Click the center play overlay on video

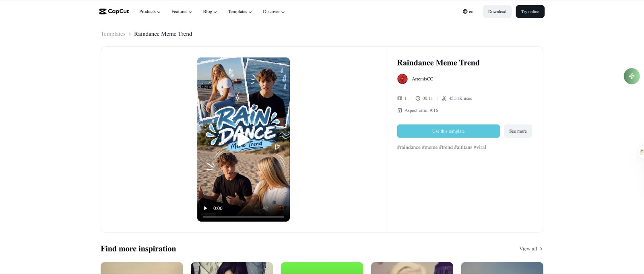[x=243, y=140]
